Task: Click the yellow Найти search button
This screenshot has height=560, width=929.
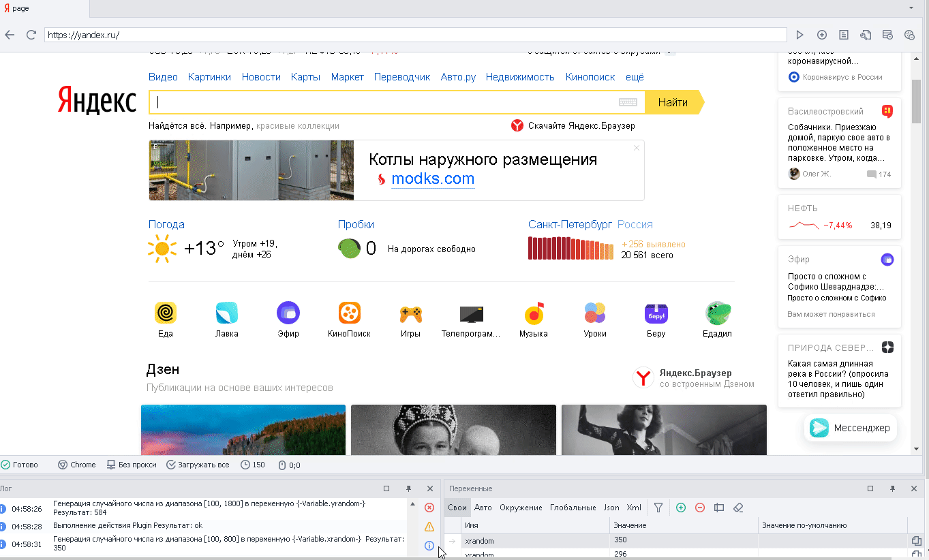Action: pos(673,102)
